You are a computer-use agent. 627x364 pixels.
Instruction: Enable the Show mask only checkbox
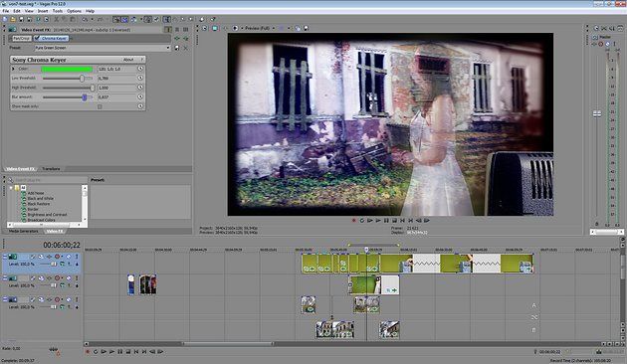[100, 106]
